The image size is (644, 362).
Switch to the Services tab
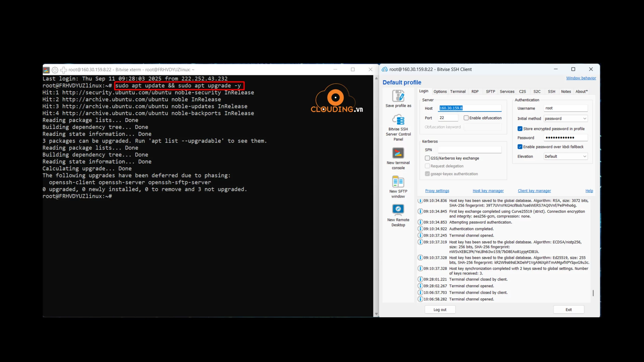pyautogui.click(x=507, y=92)
